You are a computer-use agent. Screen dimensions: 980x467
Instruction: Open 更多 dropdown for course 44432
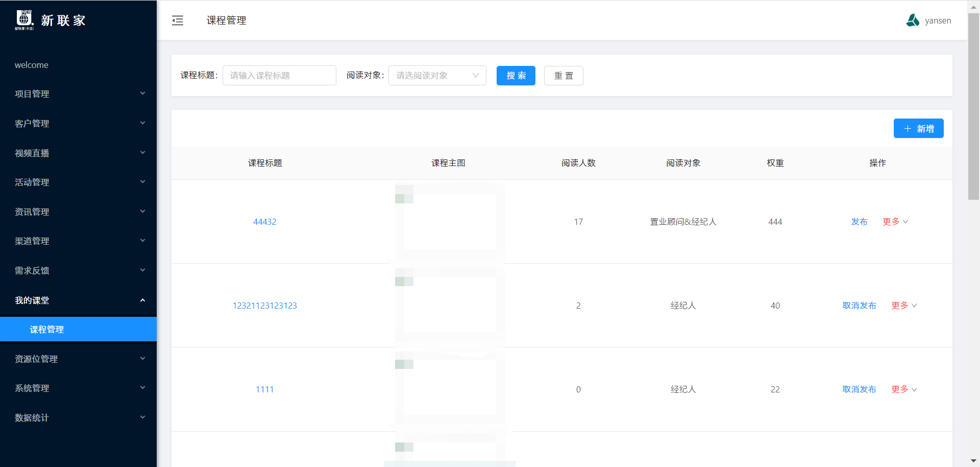[895, 222]
